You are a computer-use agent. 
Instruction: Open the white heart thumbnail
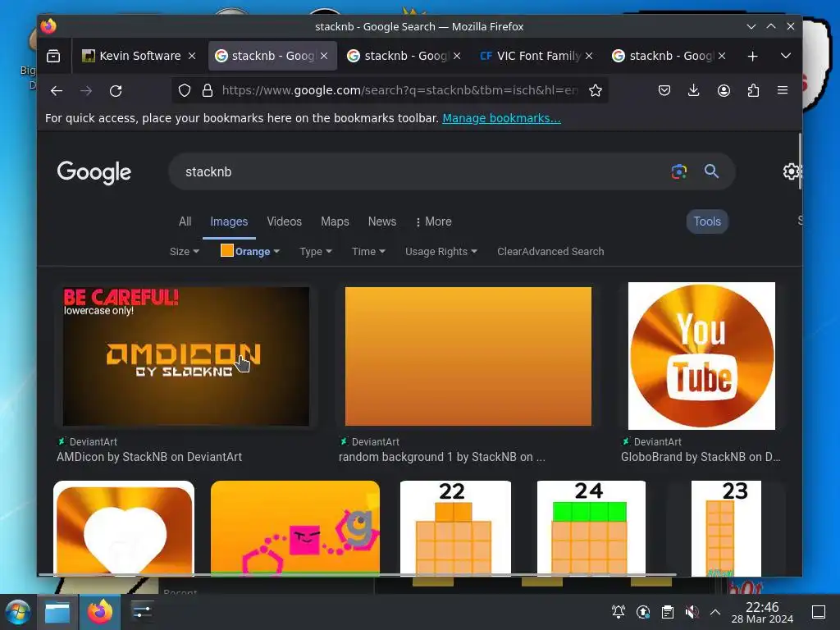[x=124, y=528]
